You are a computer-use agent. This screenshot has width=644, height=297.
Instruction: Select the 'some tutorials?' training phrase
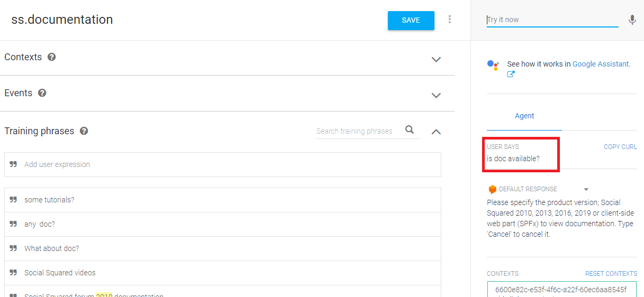49,200
